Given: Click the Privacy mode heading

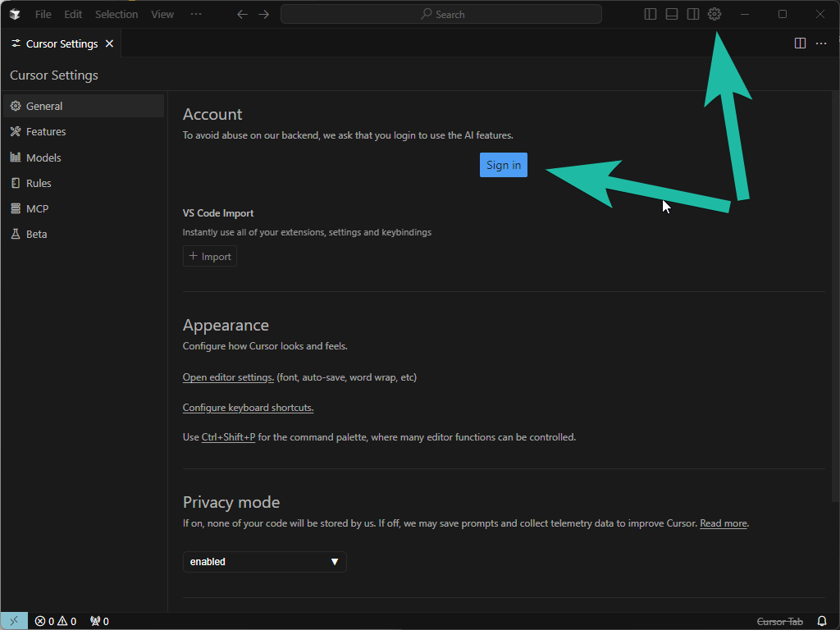Looking at the screenshot, I should [x=231, y=502].
